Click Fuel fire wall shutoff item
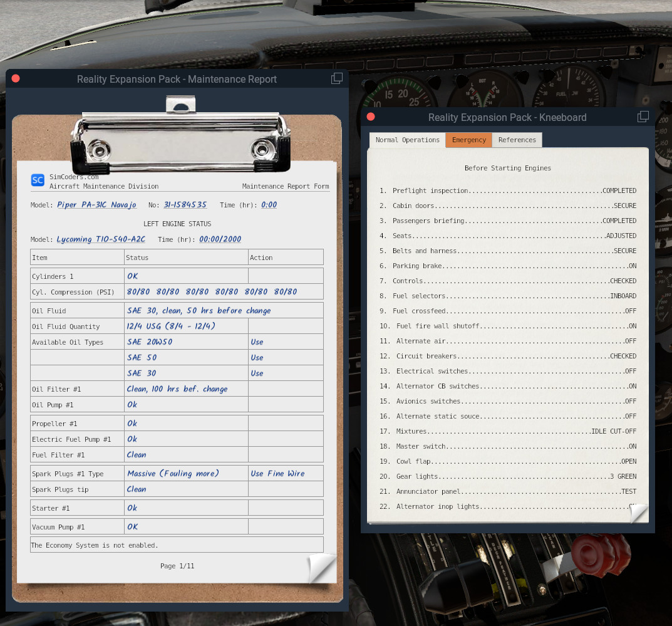The height and width of the screenshot is (626, 672). (x=508, y=326)
